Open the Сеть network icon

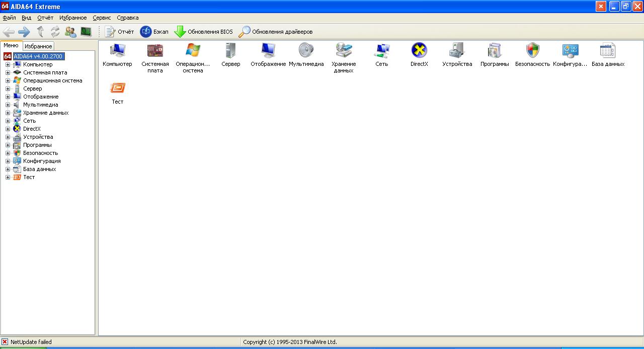(381, 50)
